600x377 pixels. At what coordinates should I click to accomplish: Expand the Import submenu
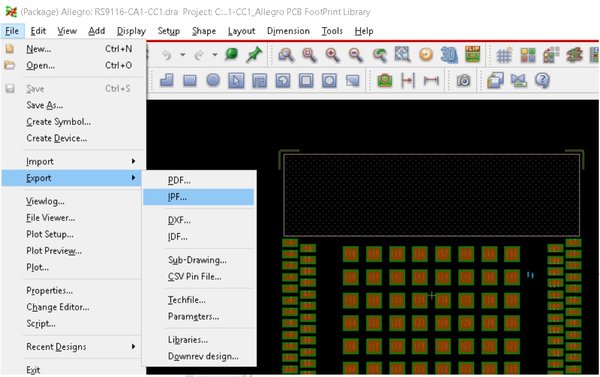click(x=73, y=162)
